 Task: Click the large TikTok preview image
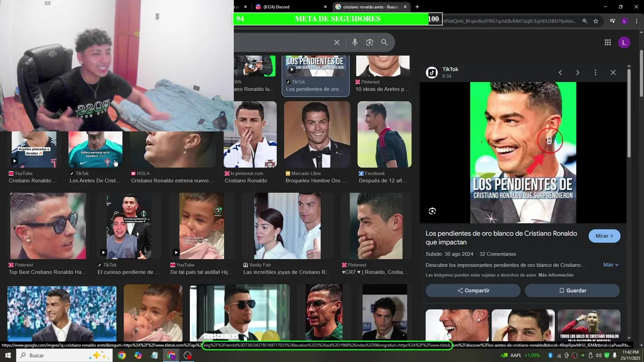[523, 152]
